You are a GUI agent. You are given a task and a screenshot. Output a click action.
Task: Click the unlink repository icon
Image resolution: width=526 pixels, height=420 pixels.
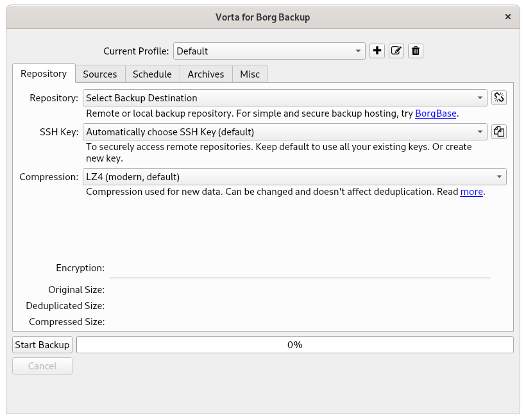pyautogui.click(x=499, y=98)
